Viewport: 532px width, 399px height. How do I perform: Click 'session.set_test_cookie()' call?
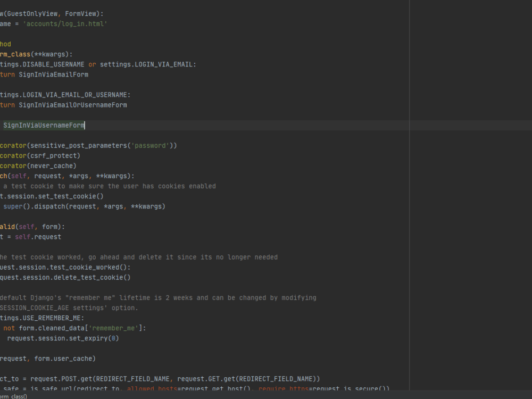click(55, 196)
